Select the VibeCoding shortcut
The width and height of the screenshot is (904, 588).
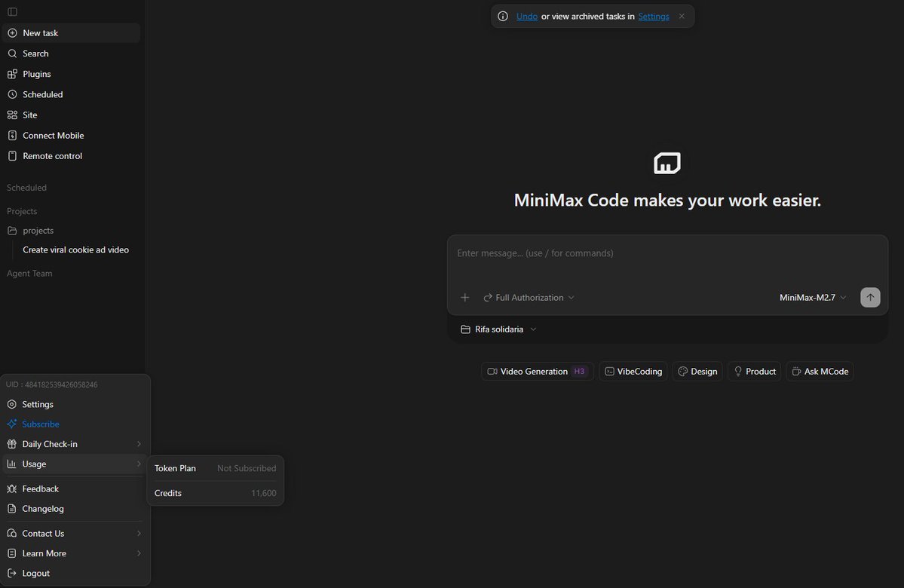pos(633,371)
